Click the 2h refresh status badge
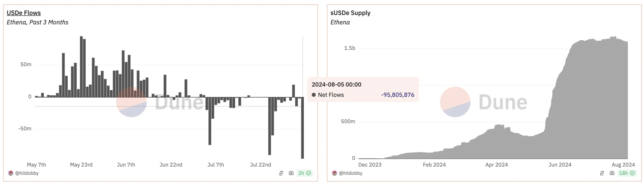The width and height of the screenshot is (644, 186). tap(304, 173)
